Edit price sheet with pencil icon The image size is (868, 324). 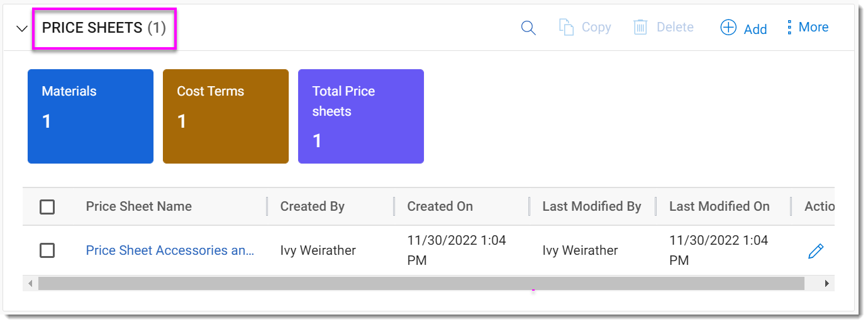click(815, 251)
